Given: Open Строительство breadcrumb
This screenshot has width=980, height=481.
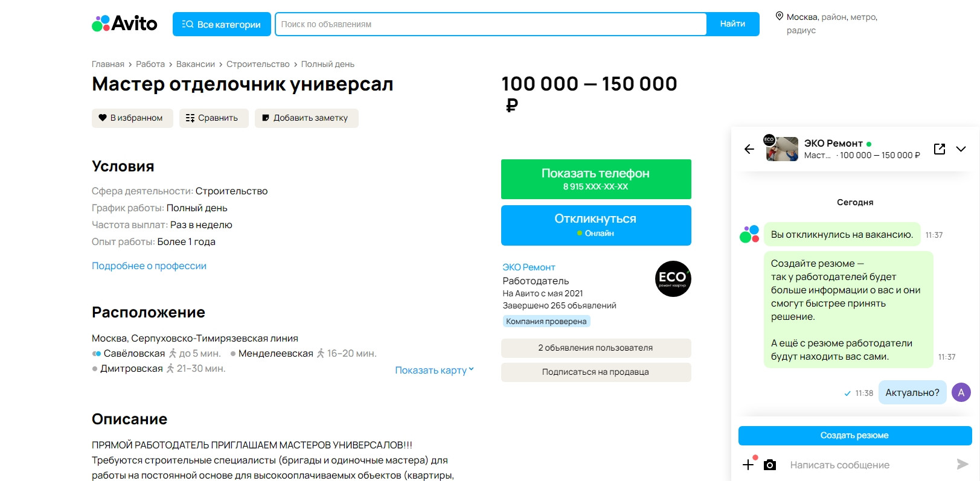Looking at the screenshot, I should [x=258, y=64].
